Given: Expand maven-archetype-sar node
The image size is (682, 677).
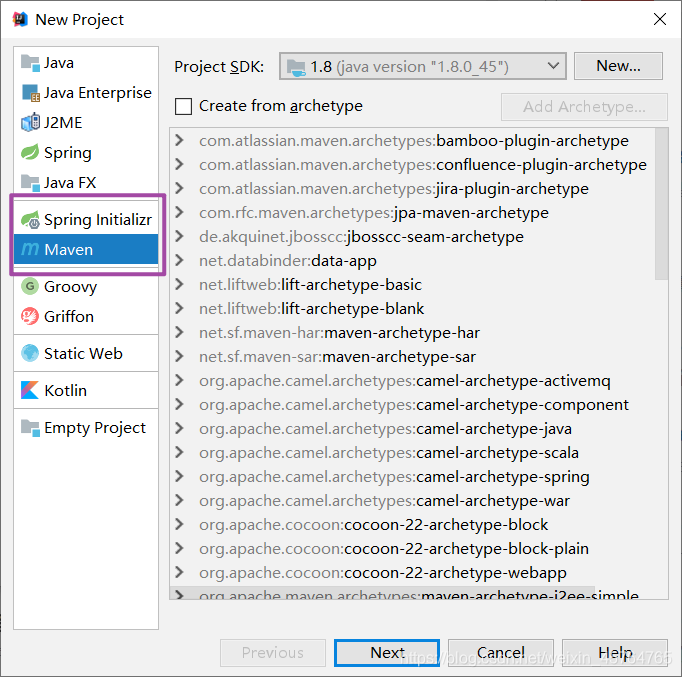Looking at the screenshot, I should click(179, 357).
